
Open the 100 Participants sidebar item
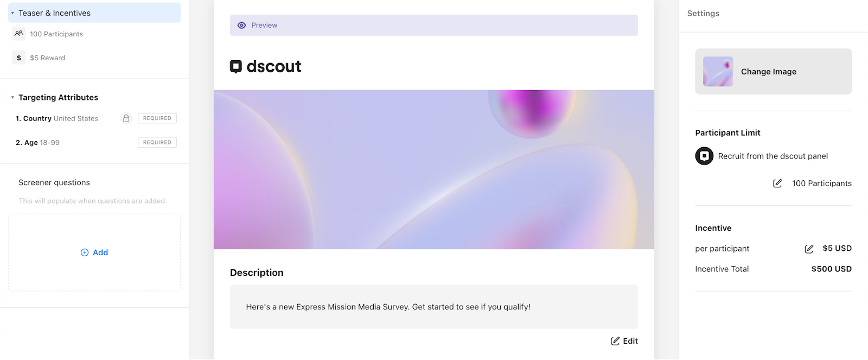56,34
